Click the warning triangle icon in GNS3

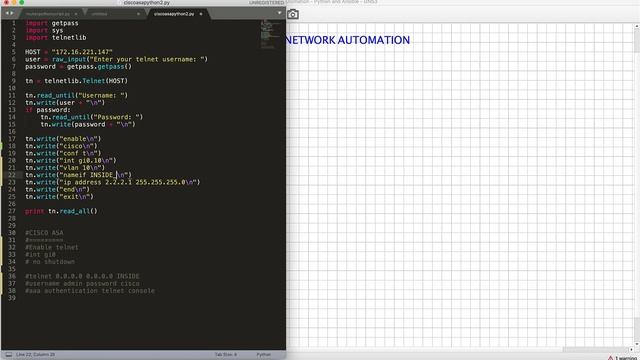point(610,358)
